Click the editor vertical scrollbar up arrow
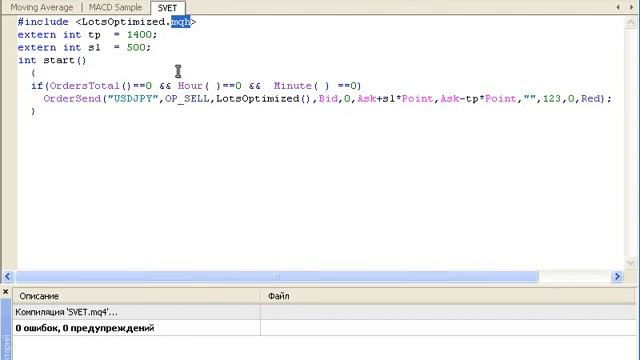This screenshot has width=640, height=360. 631,22
